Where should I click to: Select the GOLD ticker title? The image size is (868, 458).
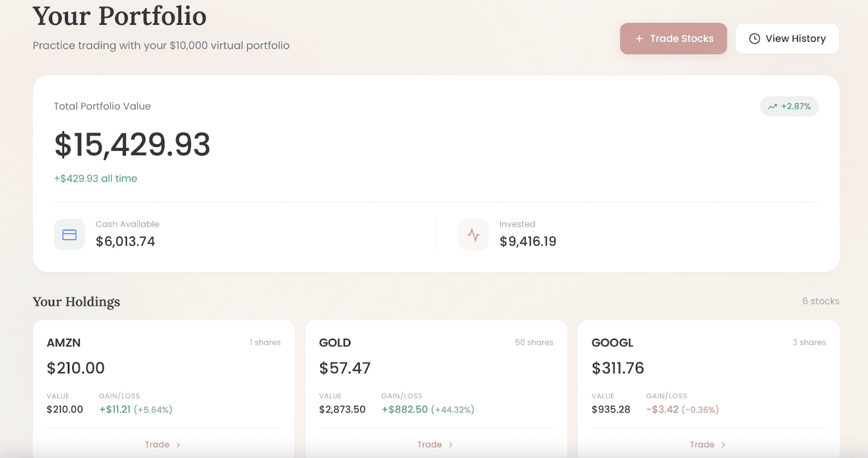pos(335,343)
